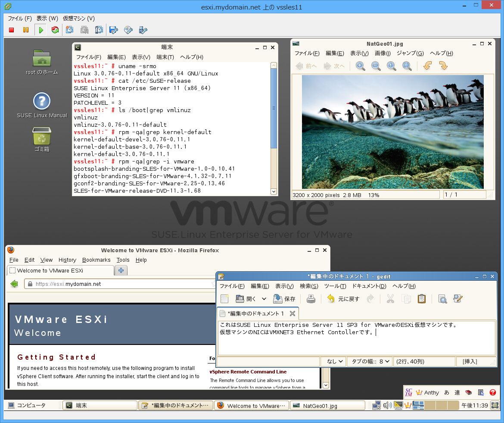Switch to the 端末 window from the taskbar
Screen dimensions: 504x423
(100, 405)
